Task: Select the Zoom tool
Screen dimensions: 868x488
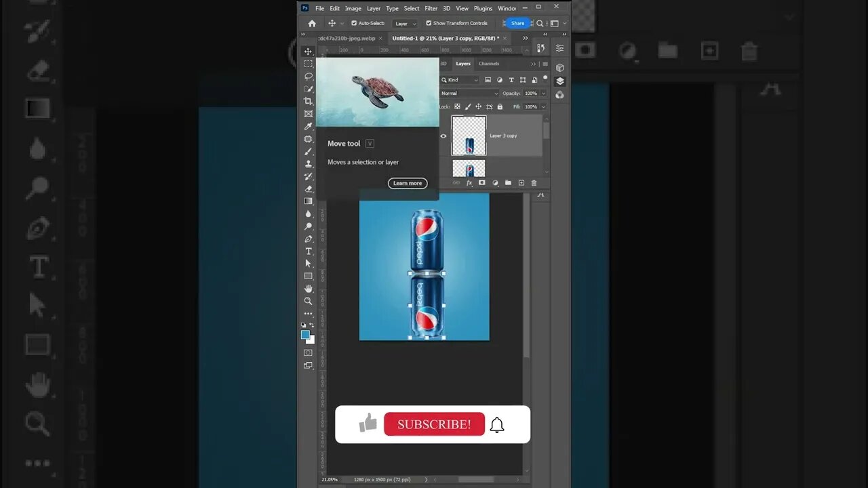Action: coord(309,301)
